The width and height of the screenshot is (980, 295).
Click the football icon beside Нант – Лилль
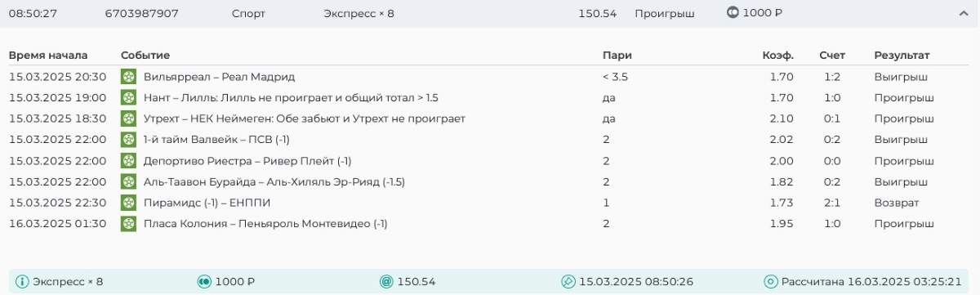coord(128,98)
